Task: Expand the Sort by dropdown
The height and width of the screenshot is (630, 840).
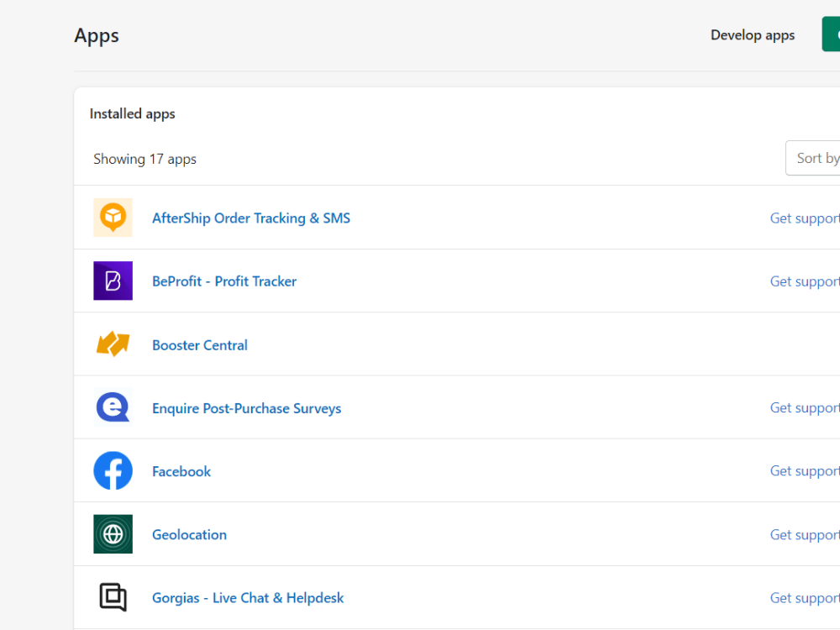Action: point(812,158)
